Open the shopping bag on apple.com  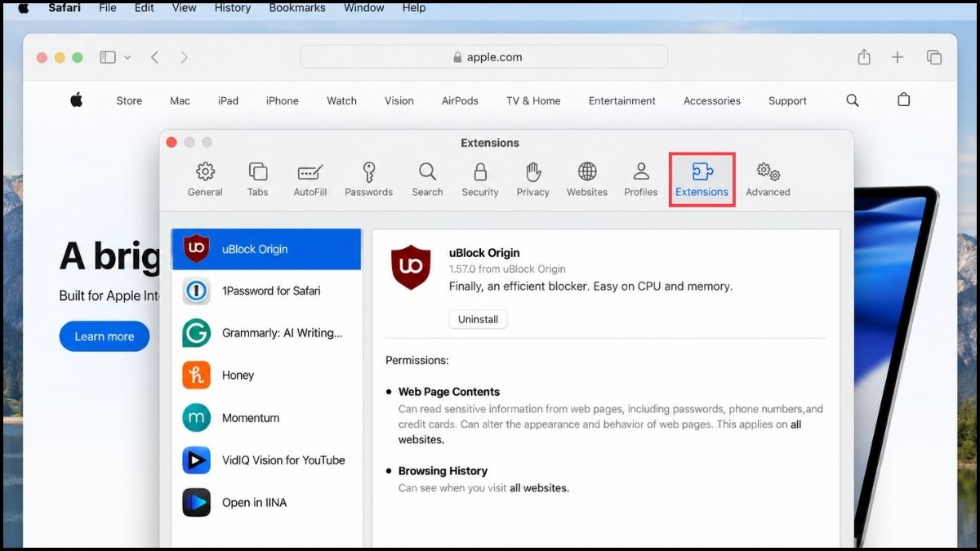(903, 100)
